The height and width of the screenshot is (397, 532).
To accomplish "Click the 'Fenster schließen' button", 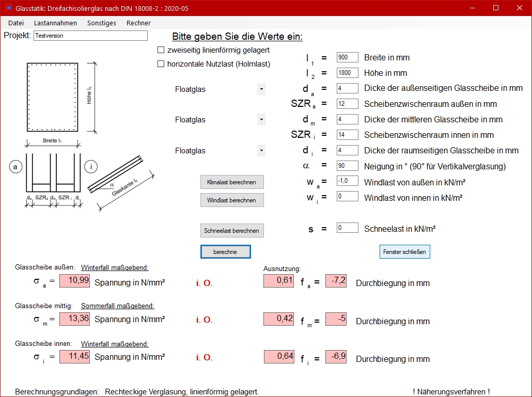I will (x=404, y=251).
